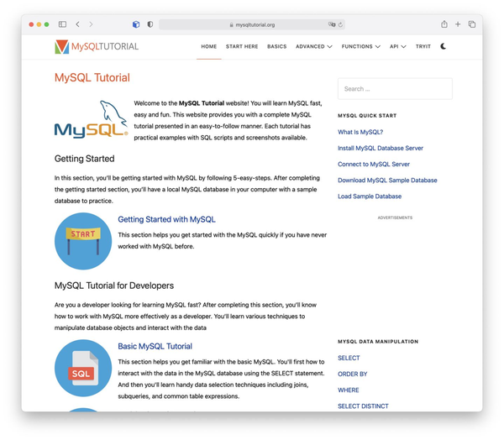
Task: Open the ORDER BY sidebar link
Action: click(x=352, y=375)
